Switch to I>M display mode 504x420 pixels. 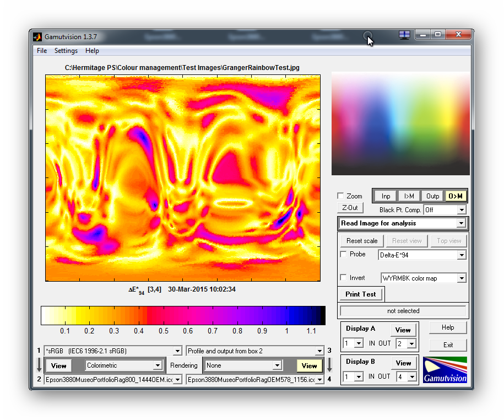coord(409,196)
